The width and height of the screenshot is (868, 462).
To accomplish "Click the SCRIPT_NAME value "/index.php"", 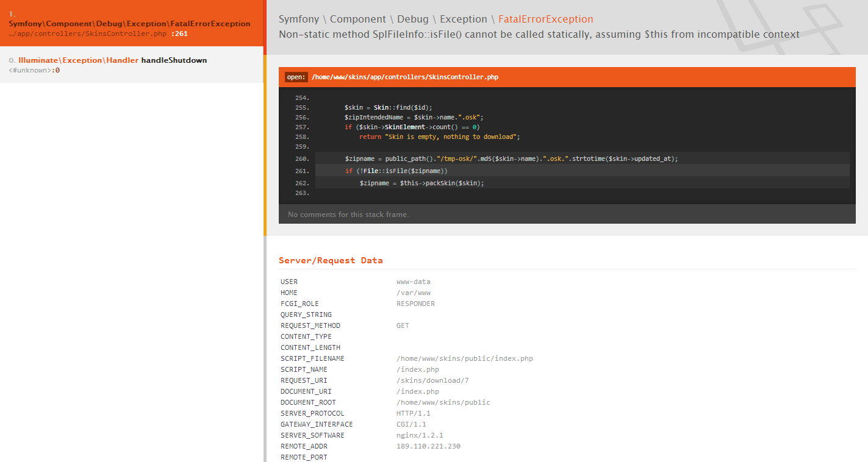I will click(x=418, y=369).
